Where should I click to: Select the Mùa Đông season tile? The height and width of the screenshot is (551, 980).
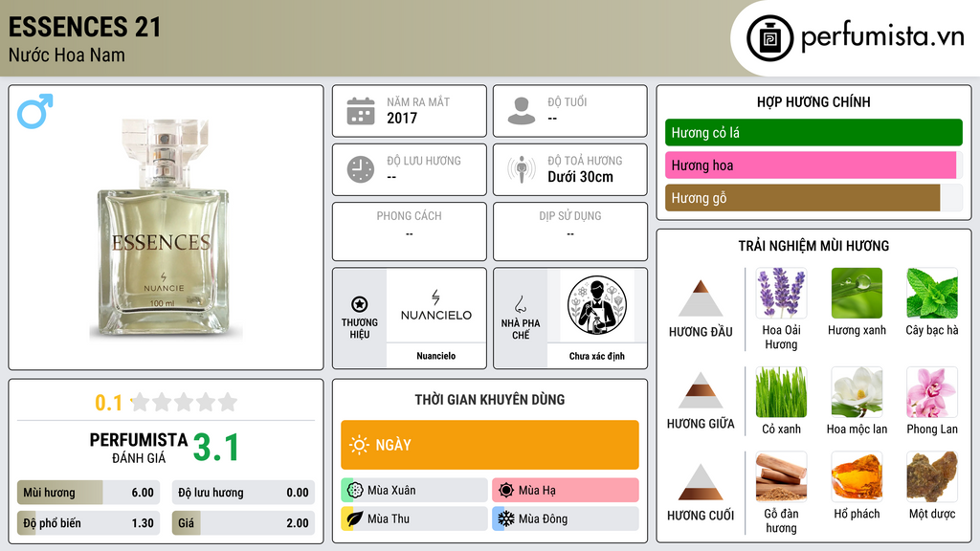pos(566,518)
